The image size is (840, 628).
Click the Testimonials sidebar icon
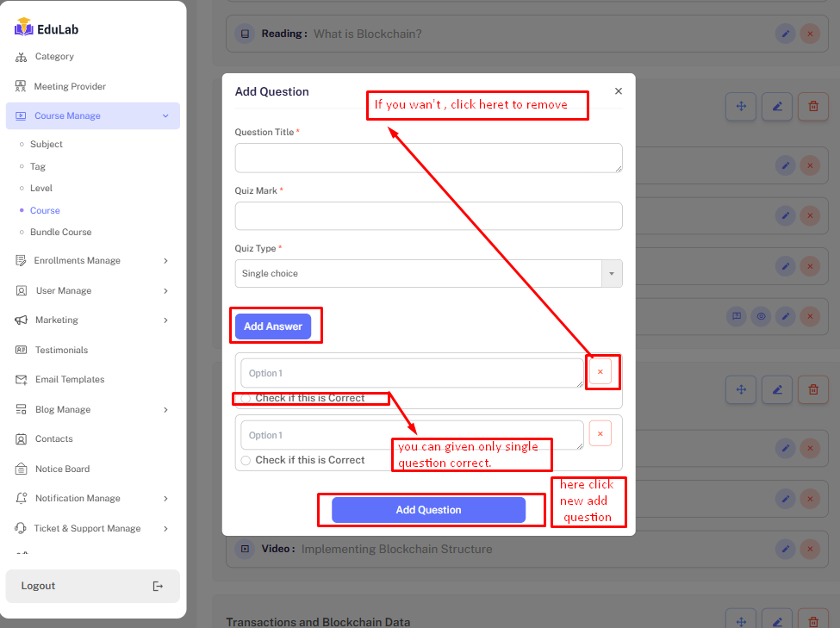(21, 350)
